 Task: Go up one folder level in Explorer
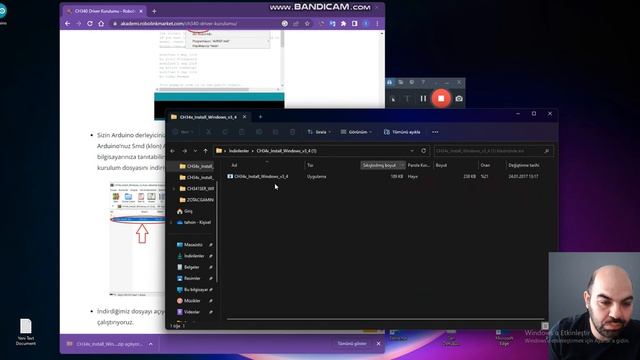205,151
